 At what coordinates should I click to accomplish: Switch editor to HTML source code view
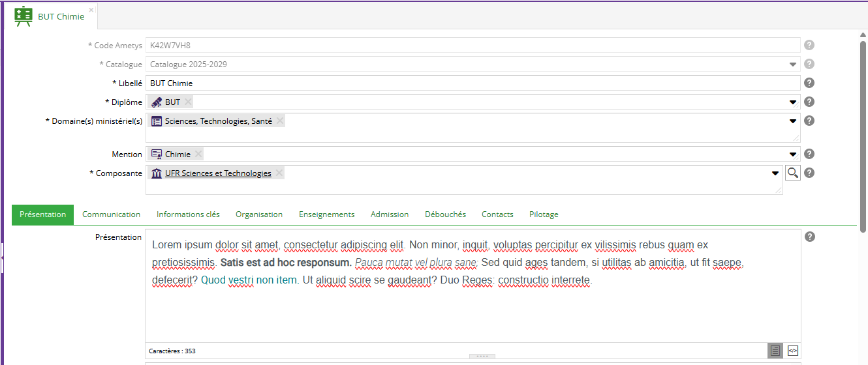click(793, 351)
